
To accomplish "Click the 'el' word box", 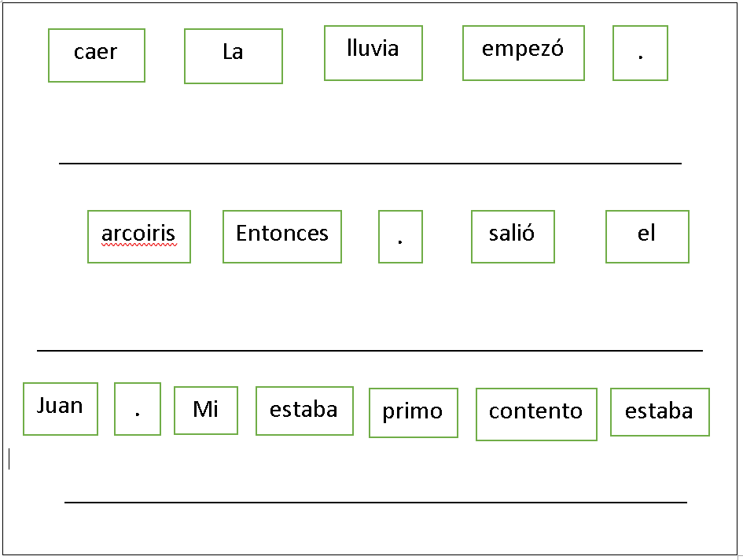I will [647, 237].
